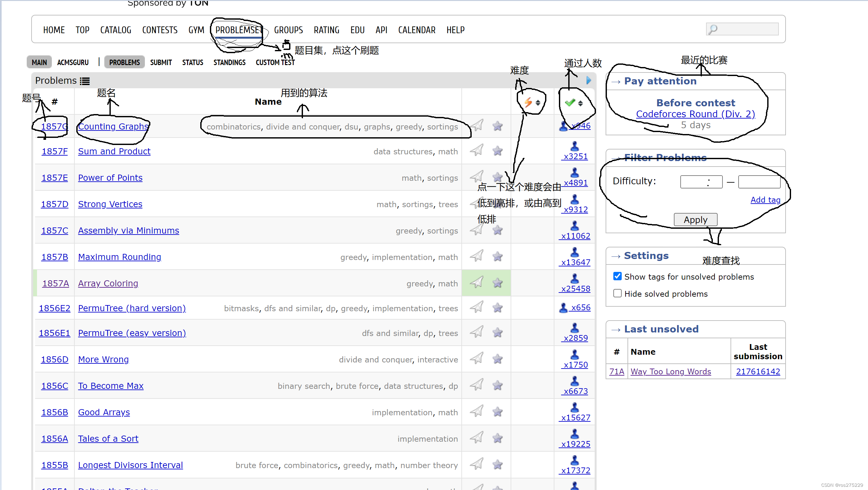Viewport: 868px width, 490px height.
Task: Toggle favorite star on Sum and Product
Action: pos(498,150)
